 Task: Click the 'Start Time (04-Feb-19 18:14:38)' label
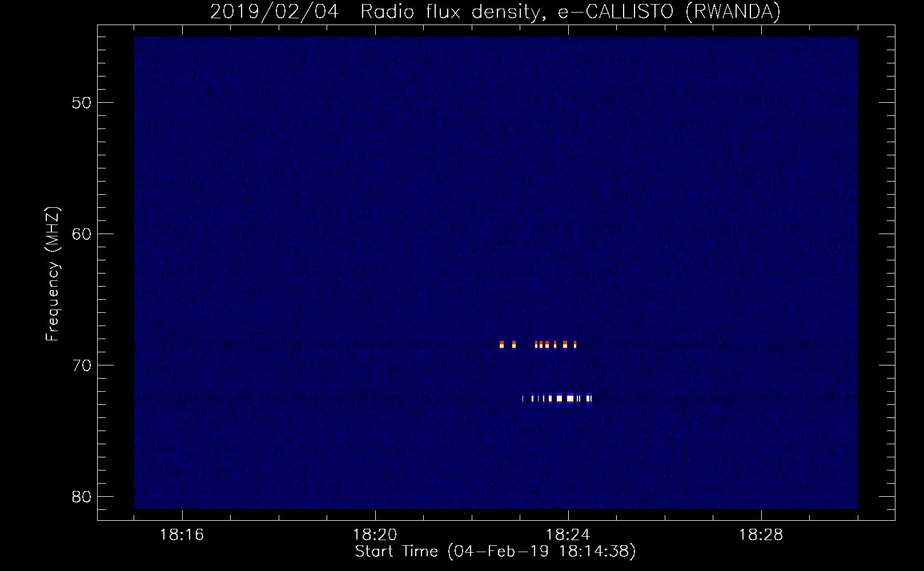click(495, 552)
